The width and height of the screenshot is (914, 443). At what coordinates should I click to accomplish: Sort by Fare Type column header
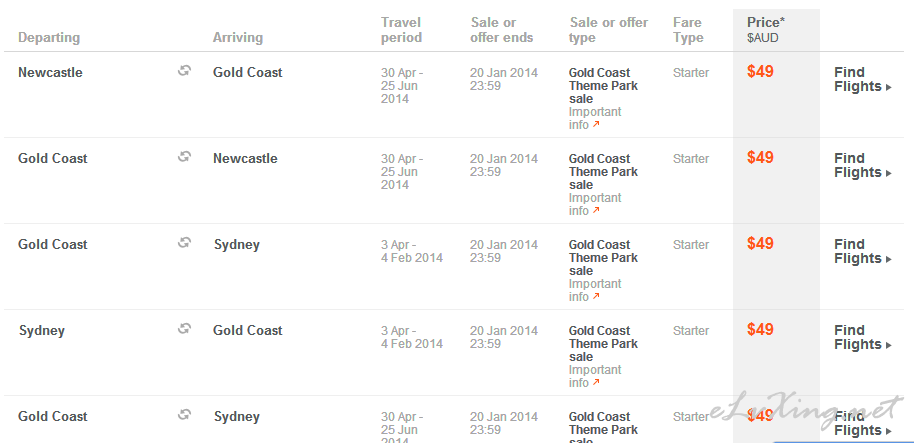pyautogui.click(x=688, y=30)
